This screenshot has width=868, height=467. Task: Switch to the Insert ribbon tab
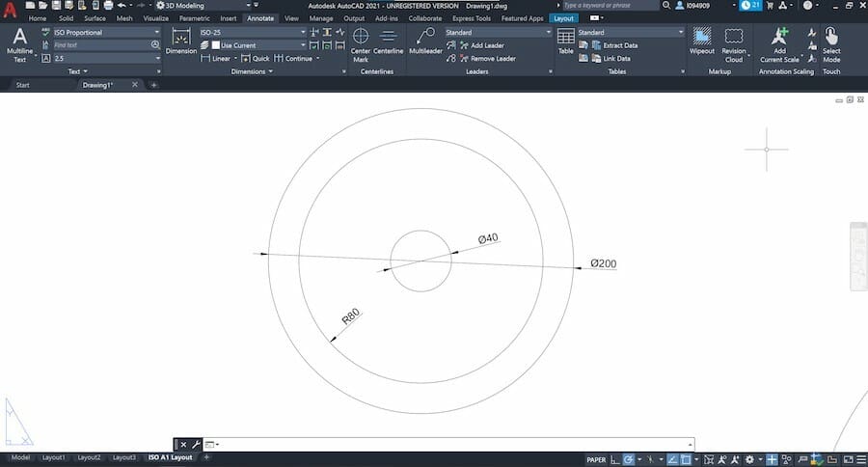click(x=228, y=18)
